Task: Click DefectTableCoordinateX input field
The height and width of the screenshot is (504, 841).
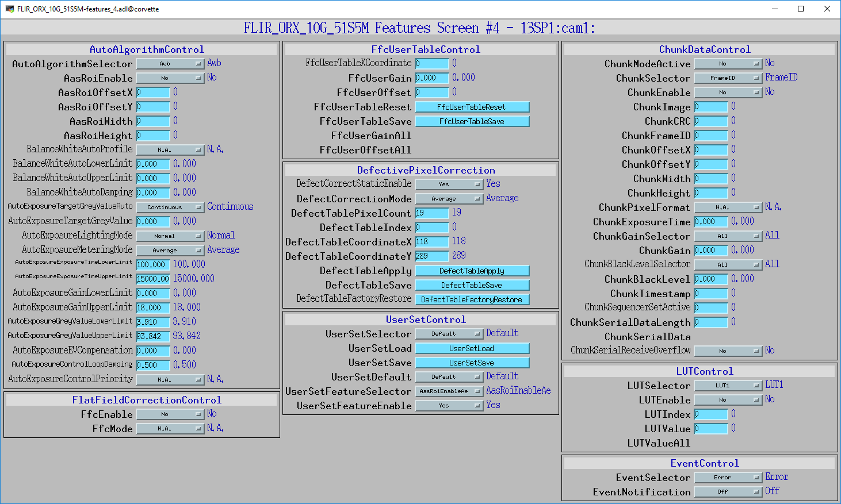Action: 432,241
